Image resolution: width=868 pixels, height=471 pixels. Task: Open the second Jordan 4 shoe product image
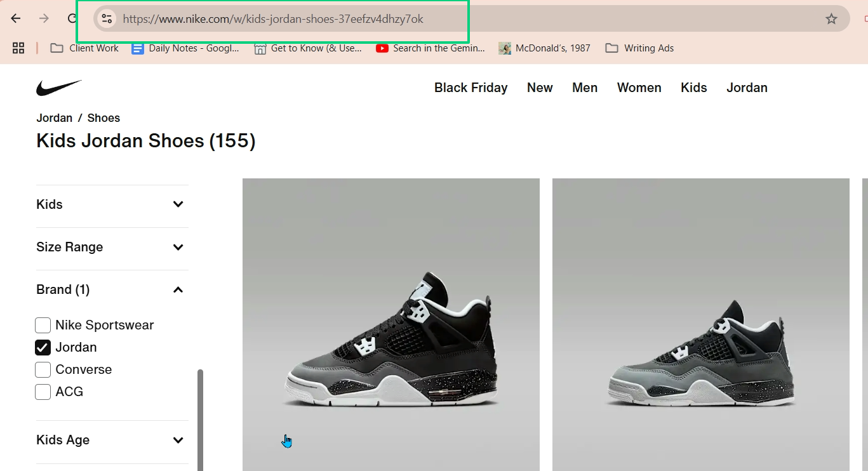click(x=701, y=324)
